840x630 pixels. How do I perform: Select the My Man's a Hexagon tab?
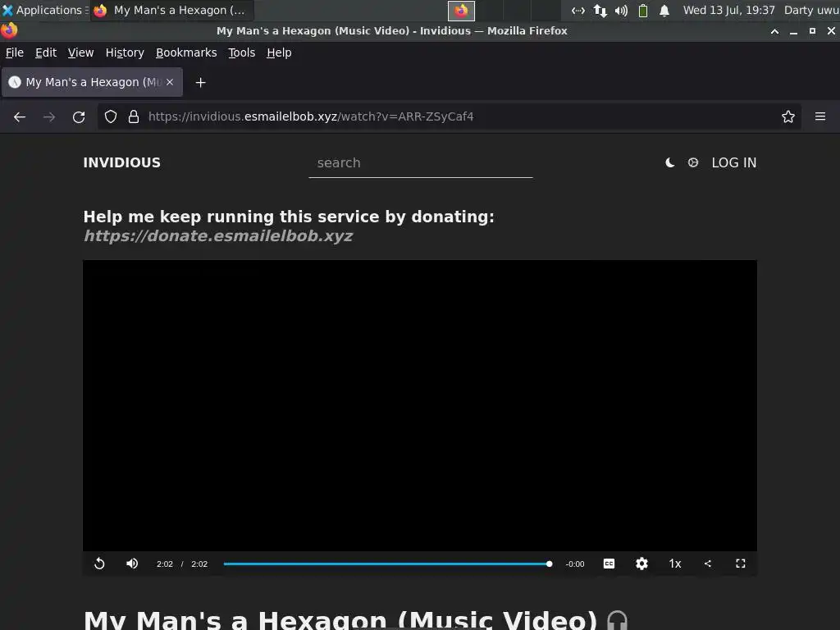(x=92, y=82)
